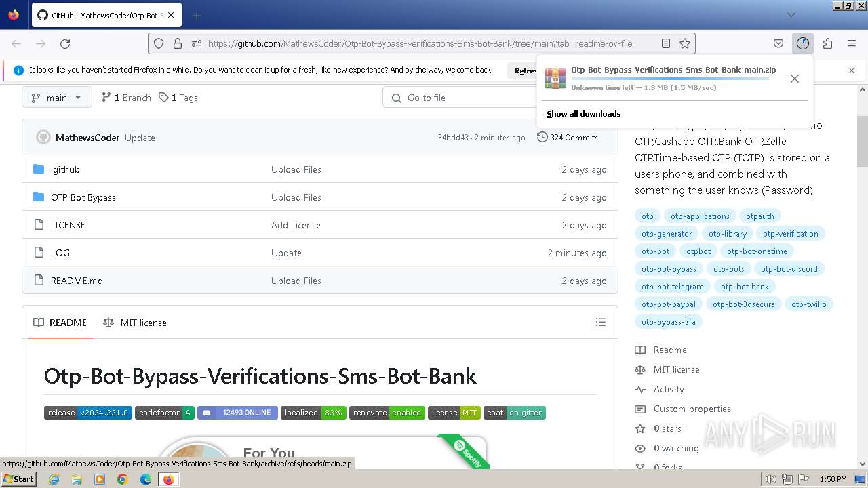
Task: Open Firefox application hamburger menu
Action: click(x=852, y=43)
